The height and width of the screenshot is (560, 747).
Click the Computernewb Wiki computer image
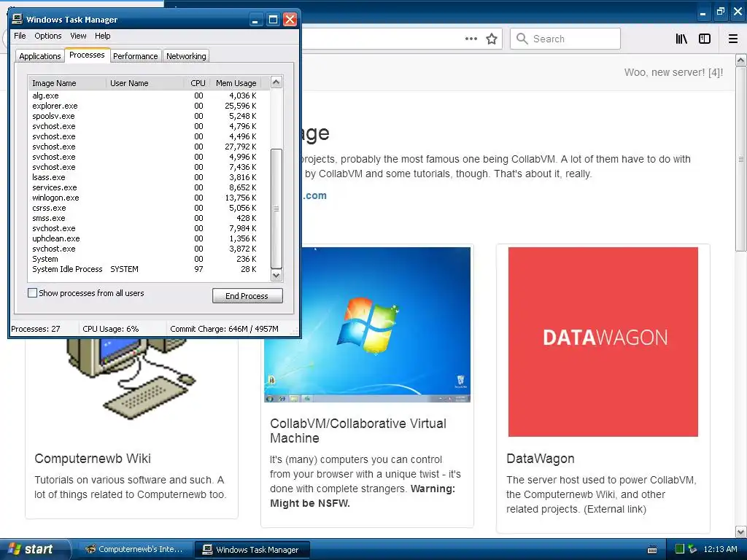tap(131, 378)
